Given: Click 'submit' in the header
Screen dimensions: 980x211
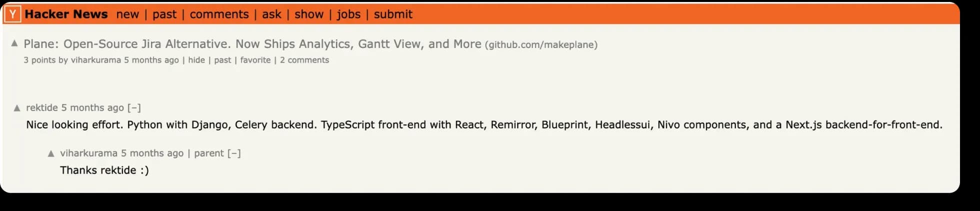Looking at the screenshot, I should tap(393, 14).
